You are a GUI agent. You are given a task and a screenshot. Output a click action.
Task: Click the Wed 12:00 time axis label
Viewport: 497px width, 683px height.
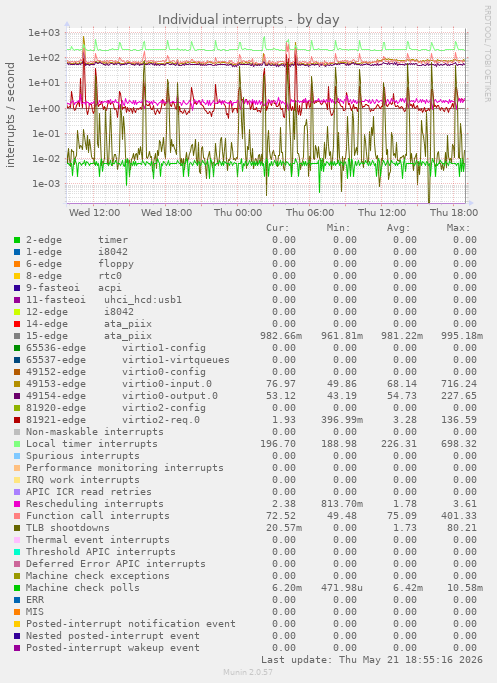pos(95,213)
